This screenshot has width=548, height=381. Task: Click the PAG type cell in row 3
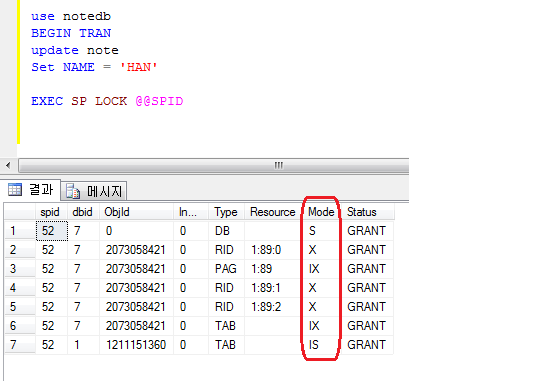tap(226, 269)
